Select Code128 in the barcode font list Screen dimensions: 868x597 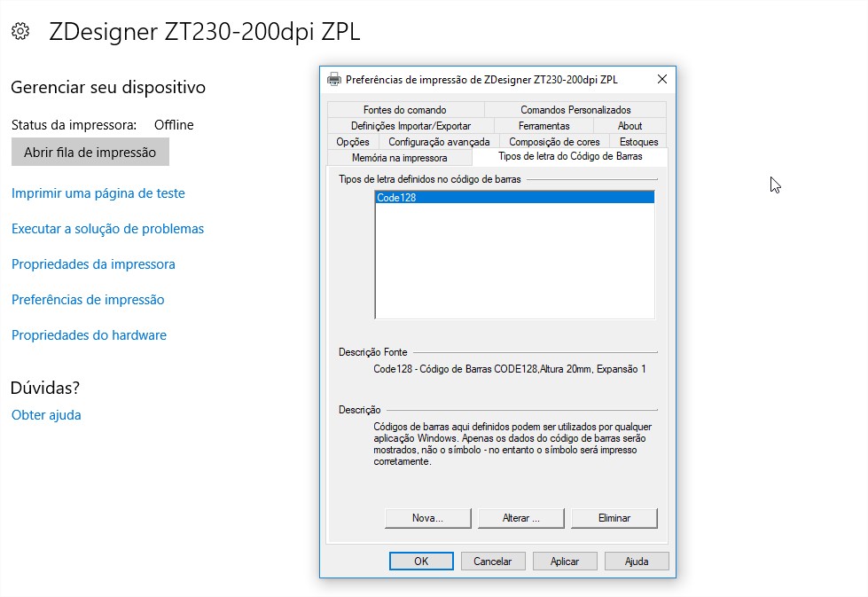(515, 197)
